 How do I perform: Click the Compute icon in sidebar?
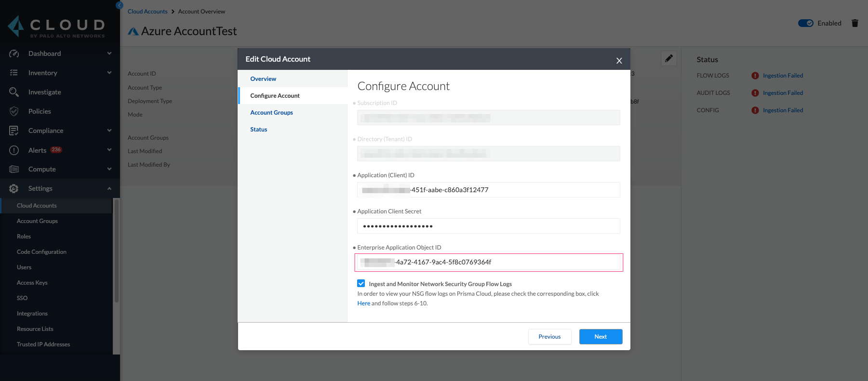point(14,169)
